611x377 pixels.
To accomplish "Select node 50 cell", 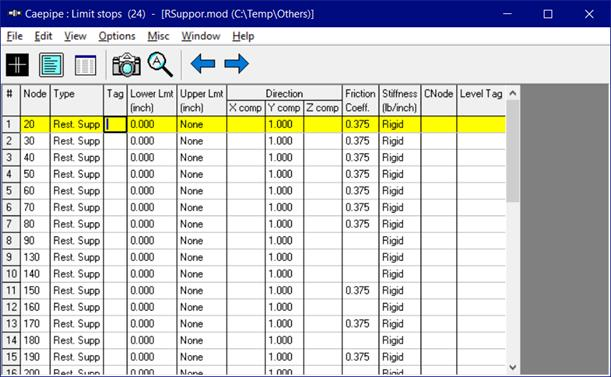I will point(35,174).
